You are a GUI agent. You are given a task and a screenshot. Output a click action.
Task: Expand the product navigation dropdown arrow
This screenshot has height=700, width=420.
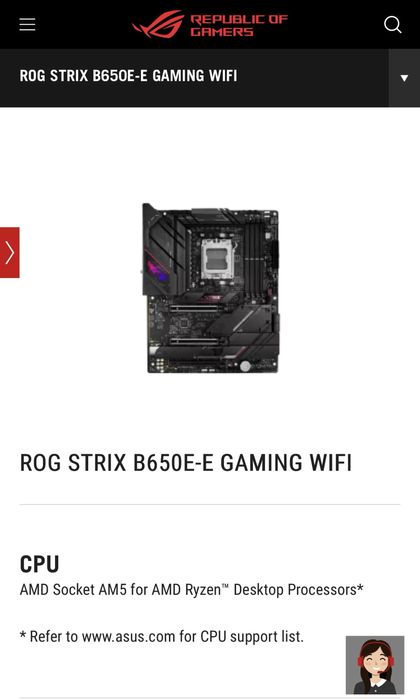(x=404, y=78)
